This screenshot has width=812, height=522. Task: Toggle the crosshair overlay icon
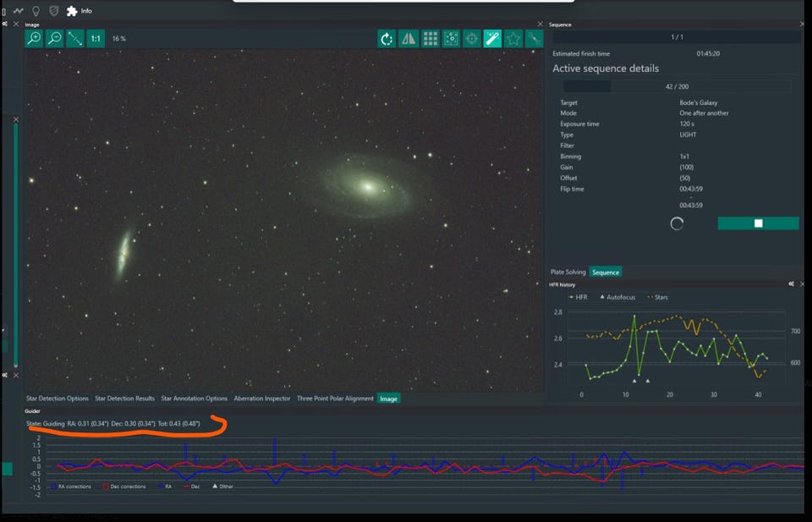click(x=471, y=38)
